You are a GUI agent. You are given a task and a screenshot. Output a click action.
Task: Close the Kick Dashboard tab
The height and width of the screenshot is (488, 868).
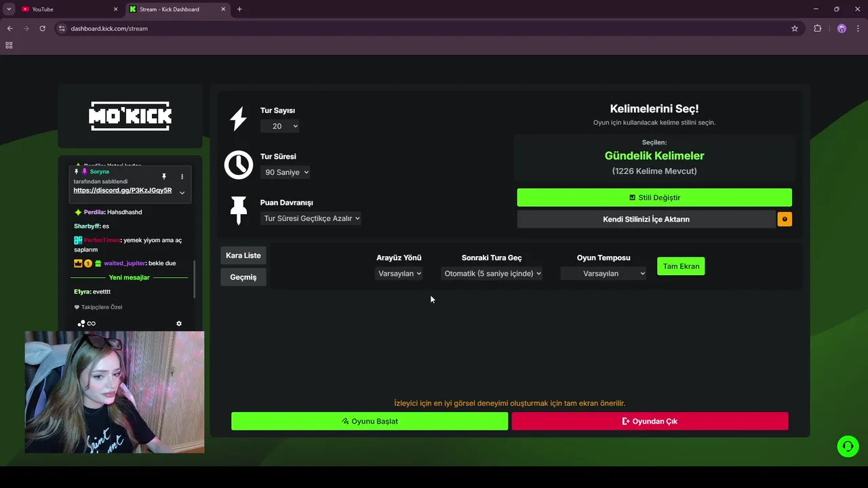pyautogui.click(x=224, y=9)
